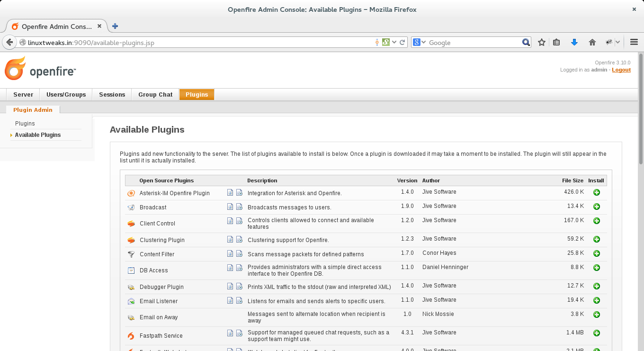644x351 pixels.
Task: Open dropdown arrow beside green address bar icon
Action: tap(394, 42)
